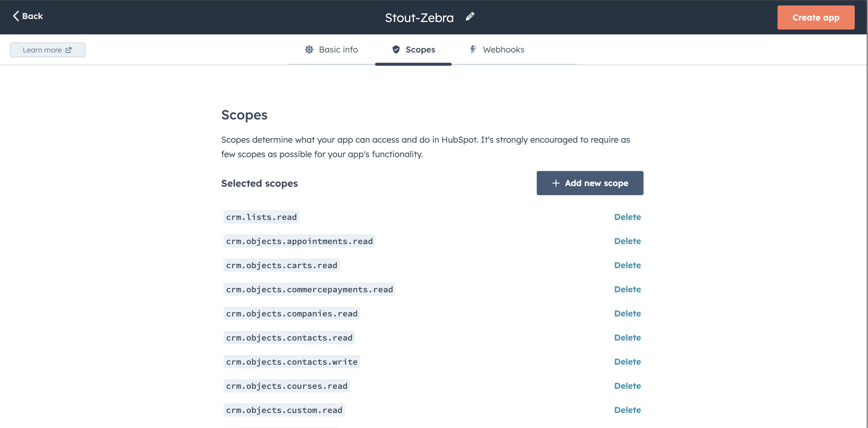Delete the crm.lists.read scope
This screenshot has width=868, height=428.
point(628,217)
